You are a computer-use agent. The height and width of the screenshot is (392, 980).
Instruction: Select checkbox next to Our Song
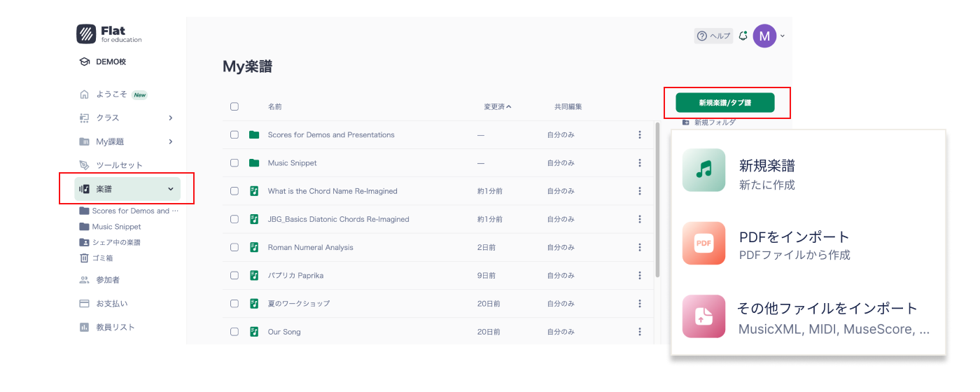(x=234, y=331)
